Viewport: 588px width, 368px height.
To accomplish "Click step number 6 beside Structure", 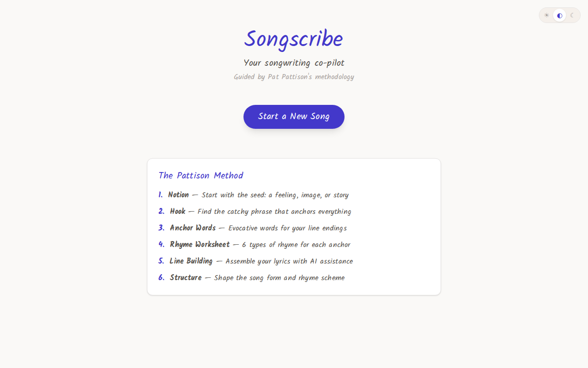I will (x=160, y=277).
